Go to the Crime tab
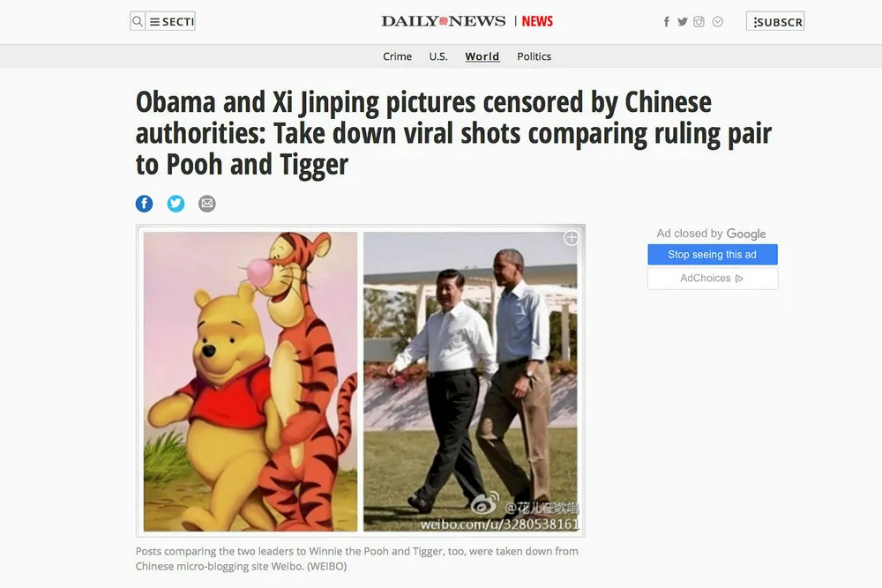 (x=397, y=56)
